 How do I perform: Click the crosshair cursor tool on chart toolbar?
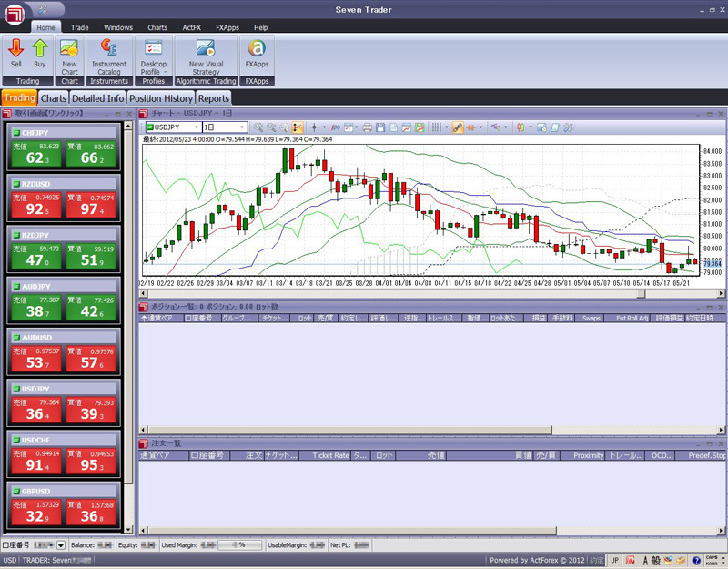[x=314, y=127]
